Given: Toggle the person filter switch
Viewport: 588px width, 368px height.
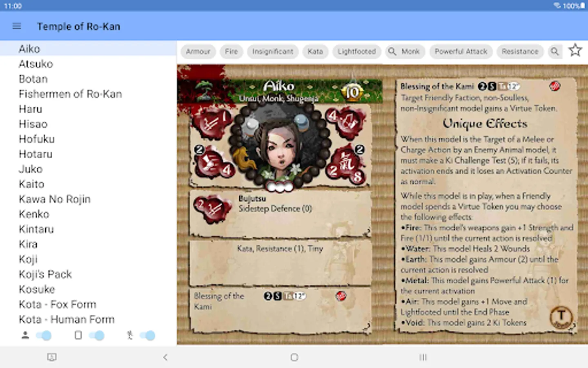Looking at the screenshot, I should pos(44,335).
